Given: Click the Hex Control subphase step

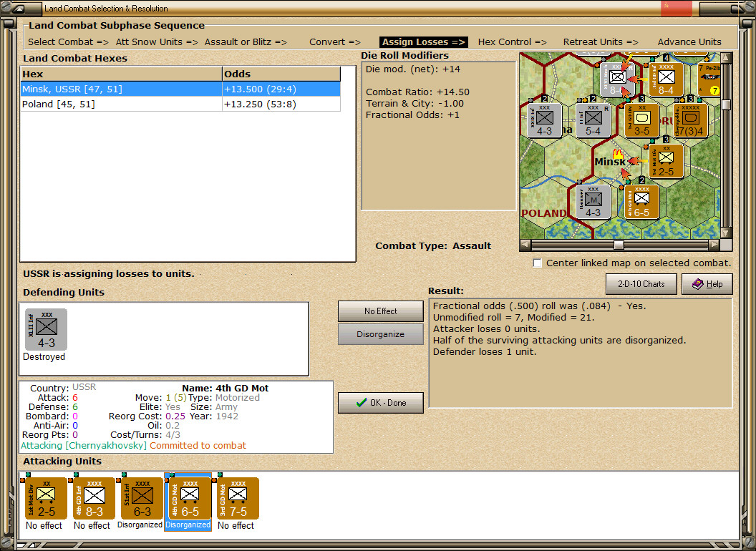Looking at the screenshot, I should click(x=512, y=42).
